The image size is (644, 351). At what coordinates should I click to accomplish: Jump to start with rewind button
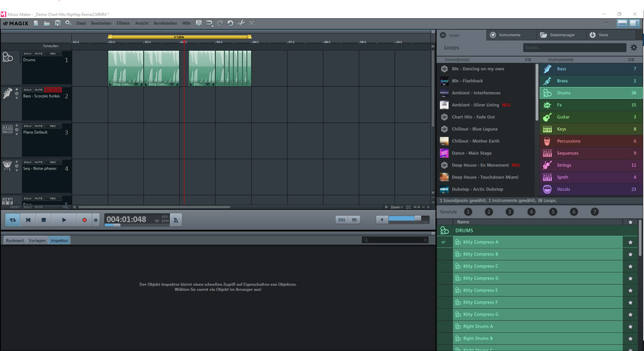[x=28, y=220]
